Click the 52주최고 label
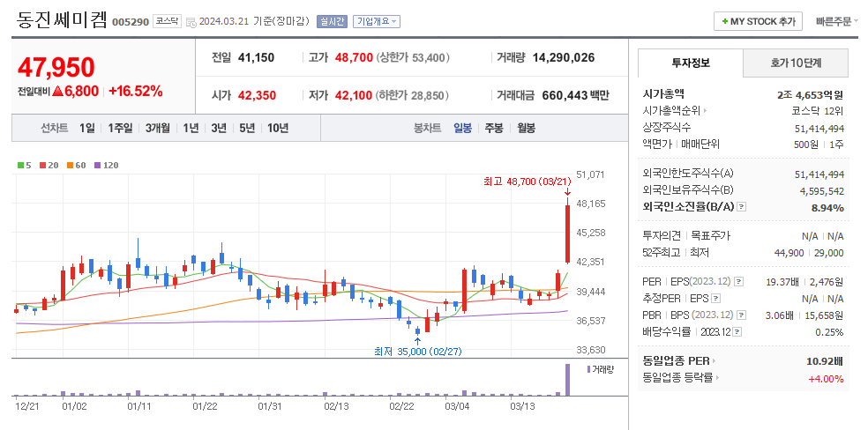 click(662, 253)
